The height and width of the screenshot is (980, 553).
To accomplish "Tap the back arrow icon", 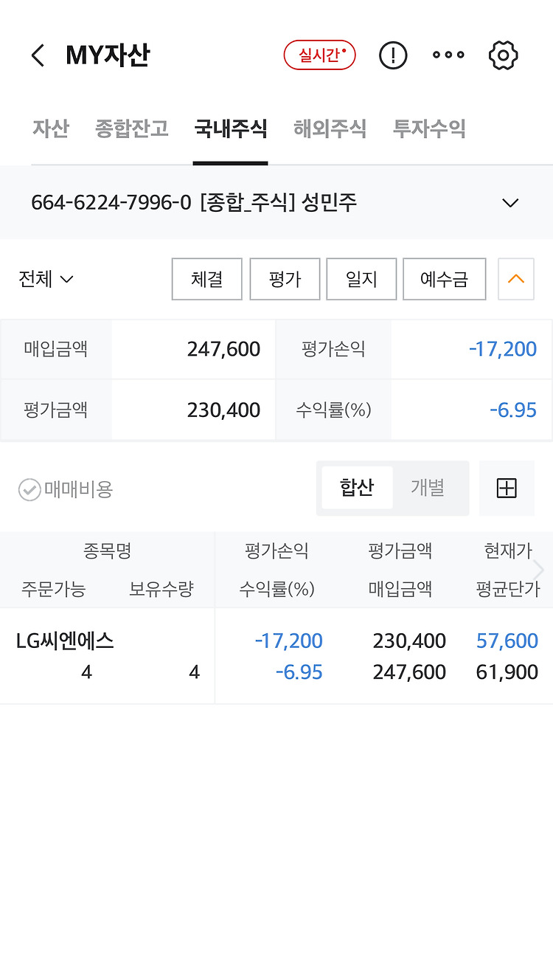I will click(x=38, y=55).
